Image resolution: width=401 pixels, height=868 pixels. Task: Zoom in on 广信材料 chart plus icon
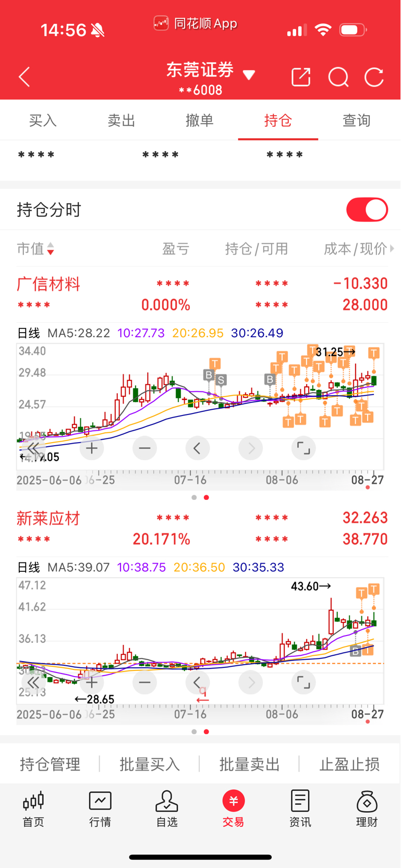point(92,448)
